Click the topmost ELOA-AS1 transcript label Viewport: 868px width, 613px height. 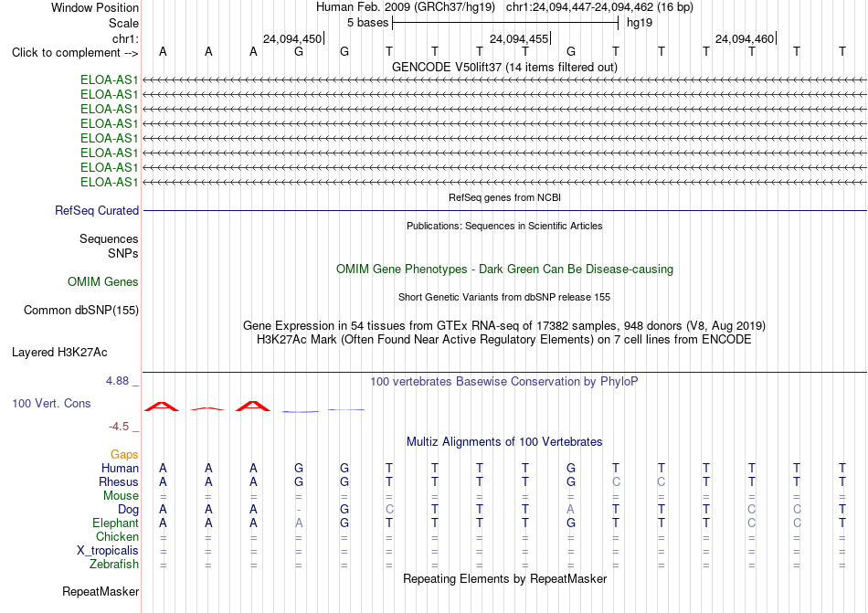(109, 79)
